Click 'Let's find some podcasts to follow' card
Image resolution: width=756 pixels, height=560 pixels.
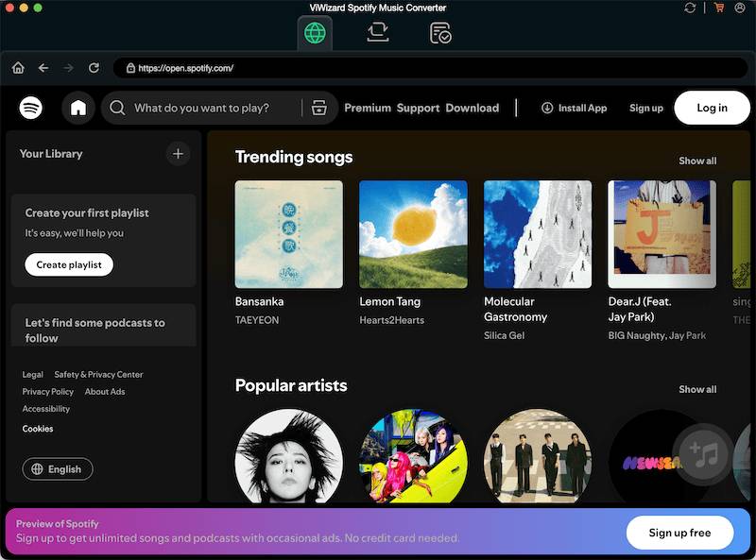click(103, 325)
